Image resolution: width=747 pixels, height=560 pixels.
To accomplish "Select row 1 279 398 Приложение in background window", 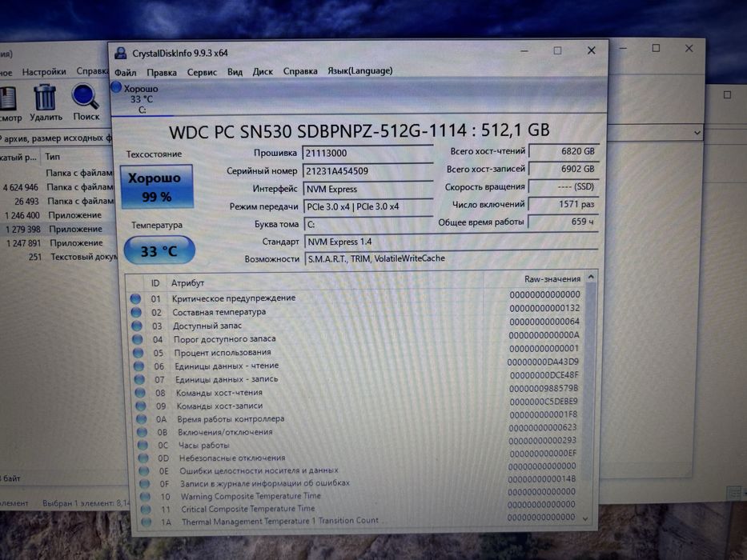I will click(x=57, y=229).
